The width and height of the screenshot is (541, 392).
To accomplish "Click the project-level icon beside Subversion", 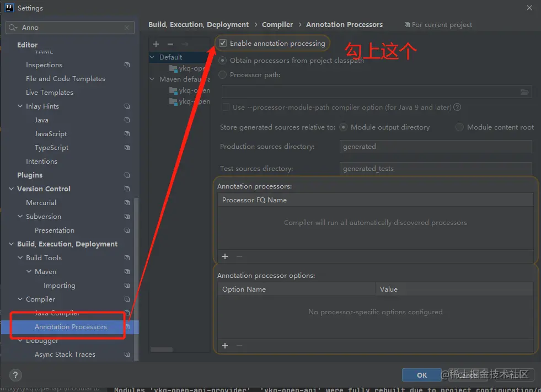I will (x=127, y=217).
